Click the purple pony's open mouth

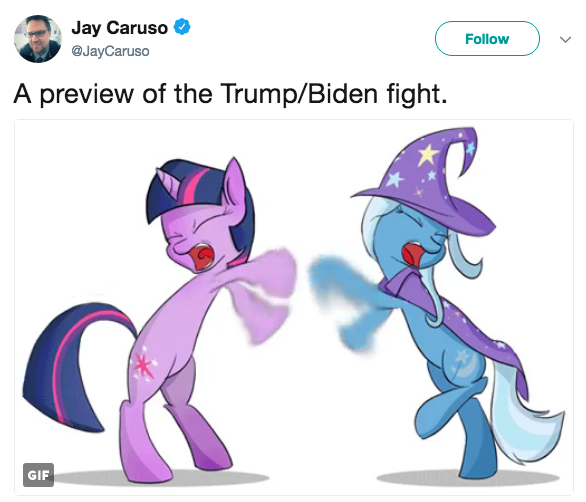click(203, 257)
